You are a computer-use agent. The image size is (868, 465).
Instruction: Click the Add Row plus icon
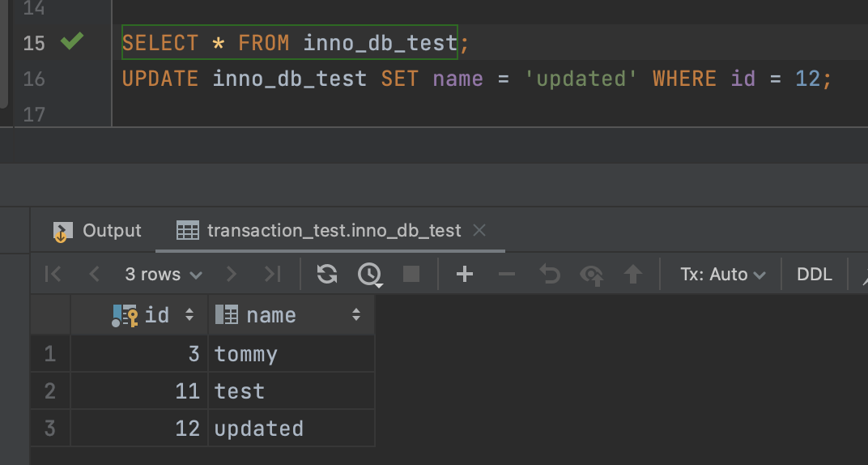[x=464, y=275]
